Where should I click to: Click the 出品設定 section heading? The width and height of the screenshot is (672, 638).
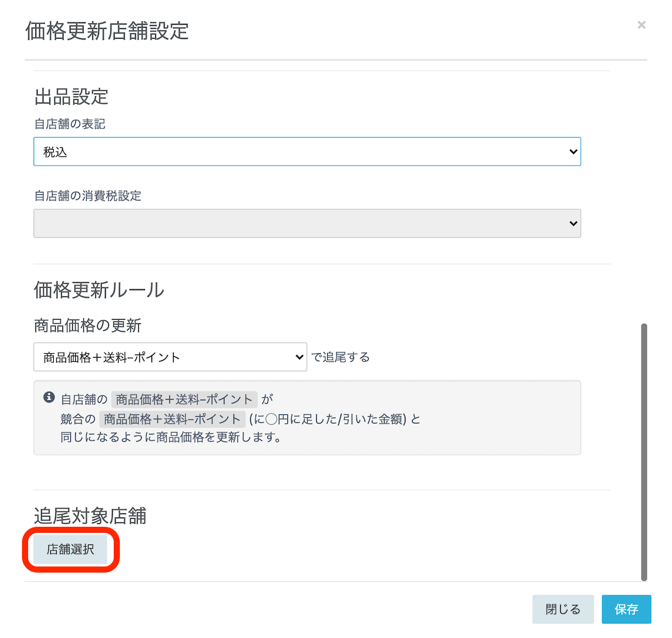tap(71, 97)
